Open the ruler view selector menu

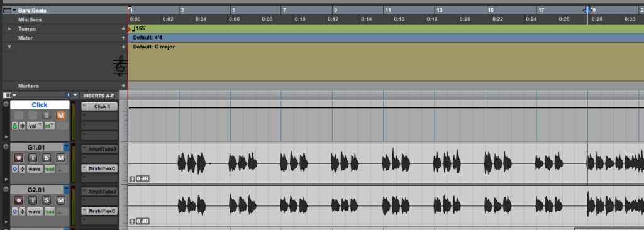coord(9,10)
